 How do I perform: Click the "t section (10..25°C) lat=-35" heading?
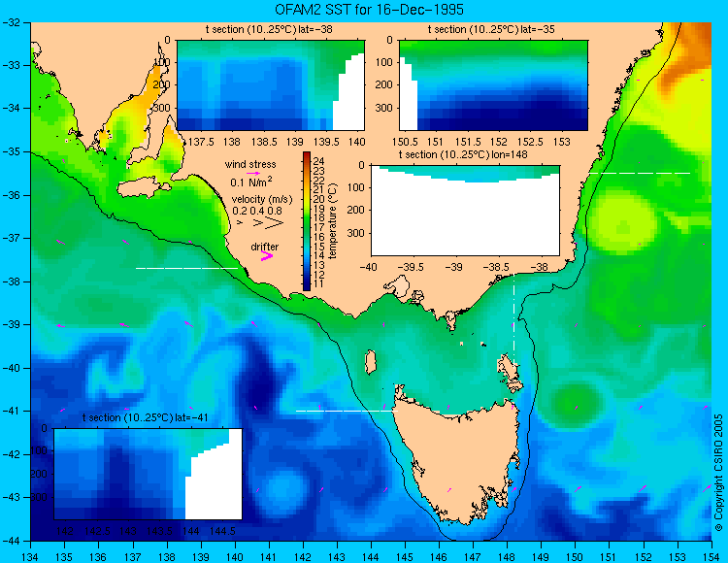pos(491,30)
